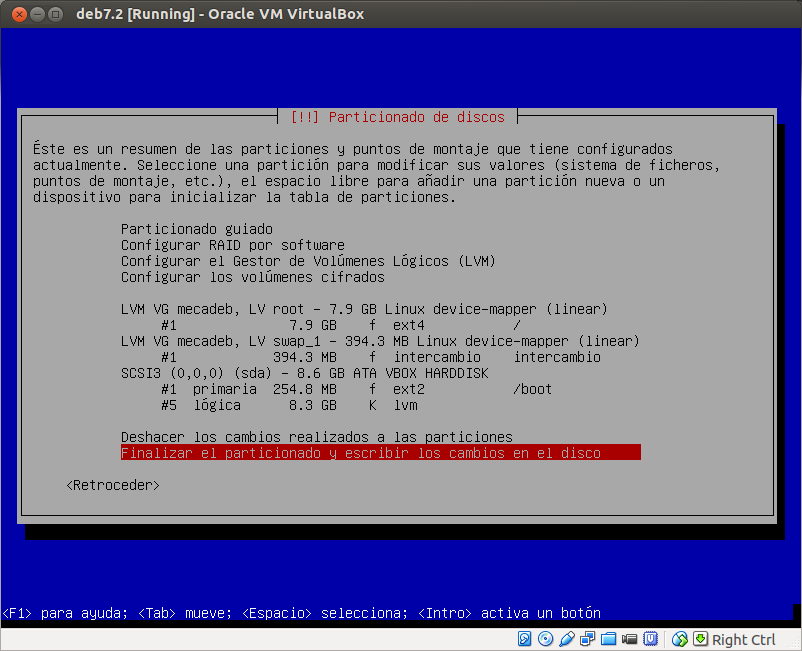Click the USB devices status icon
802x651 pixels.
(x=565, y=639)
